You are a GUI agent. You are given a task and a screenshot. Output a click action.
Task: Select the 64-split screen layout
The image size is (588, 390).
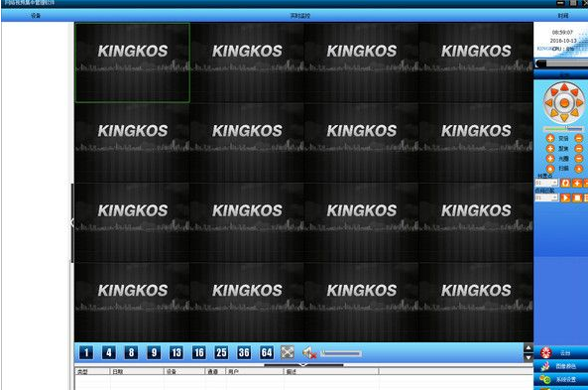(x=267, y=352)
